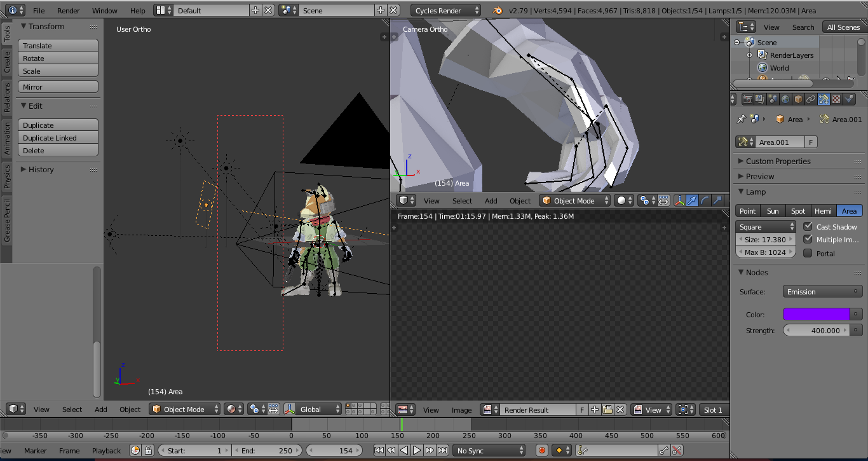The height and width of the screenshot is (461, 868).
Task: Open the Particles properties tab icon
Action: pyautogui.click(x=849, y=99)
